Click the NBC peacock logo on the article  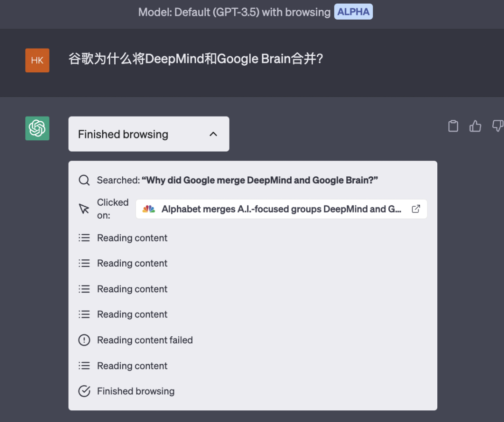click(x=149, y=209)
